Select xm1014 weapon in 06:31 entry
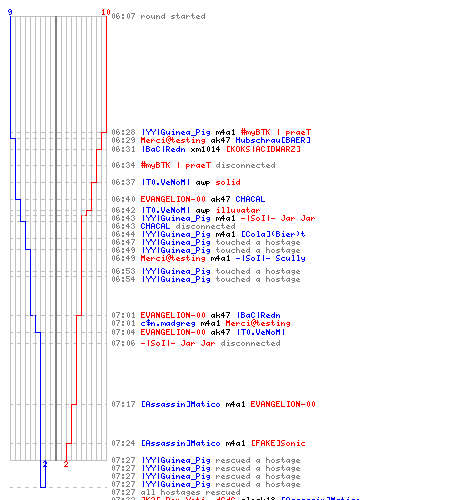450x500 pixels. (205, 149)
